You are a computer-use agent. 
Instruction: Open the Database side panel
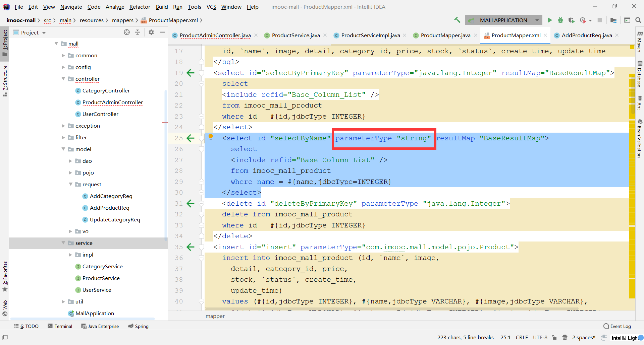[x=640, y=74]
